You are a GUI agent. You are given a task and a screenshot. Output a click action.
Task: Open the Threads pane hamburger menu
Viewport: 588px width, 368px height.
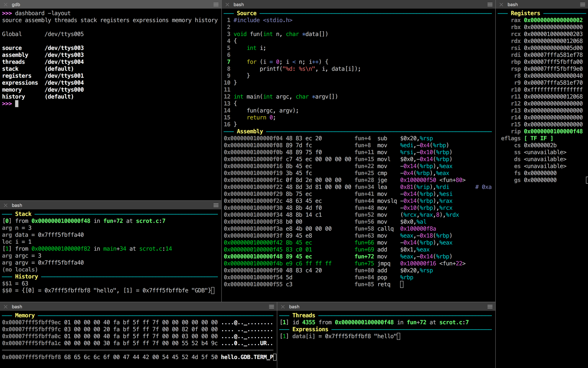coord(490,307)
